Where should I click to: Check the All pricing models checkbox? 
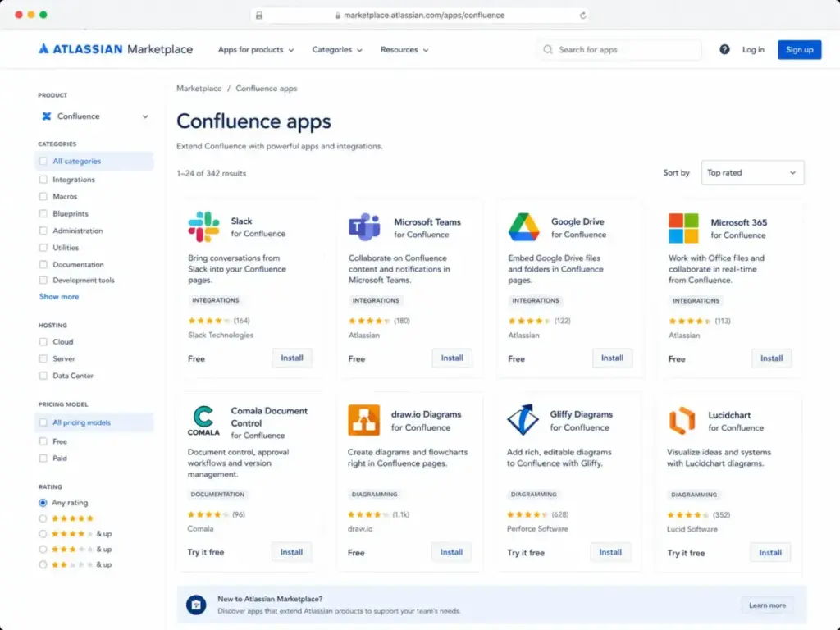coord(43,422)
